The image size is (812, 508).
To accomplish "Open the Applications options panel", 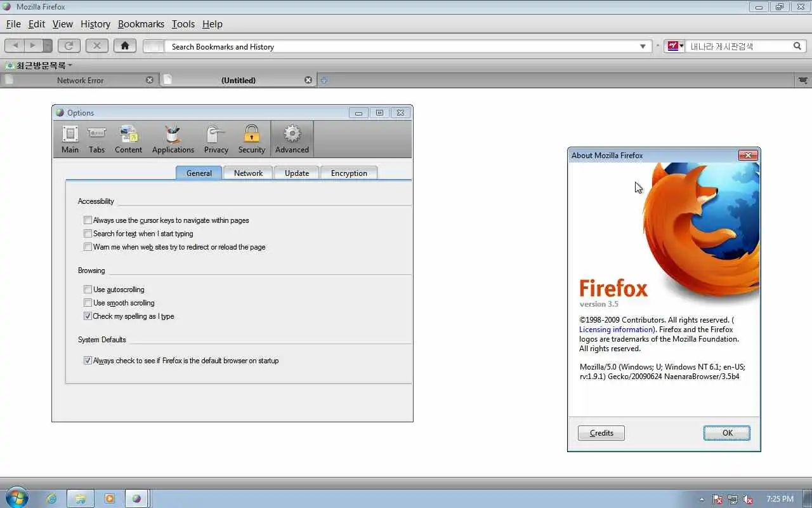I will coord(173,139).
